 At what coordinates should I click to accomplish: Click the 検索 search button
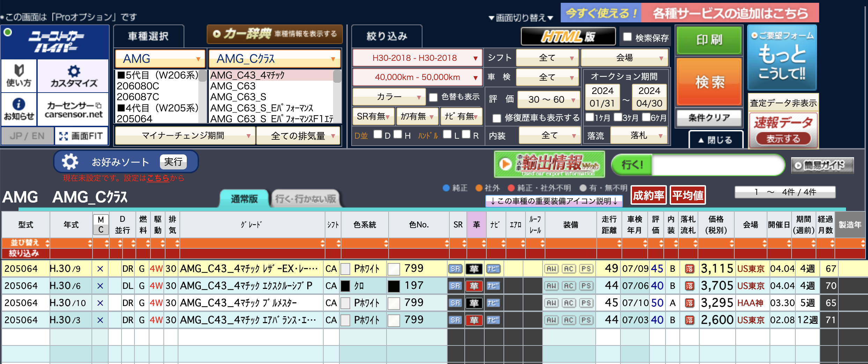709,82
